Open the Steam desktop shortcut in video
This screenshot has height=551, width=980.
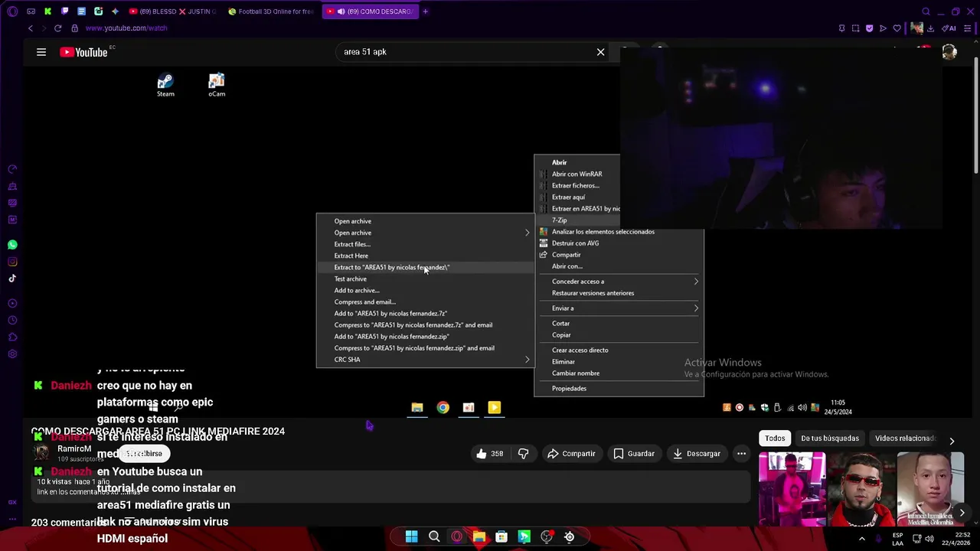165,85
